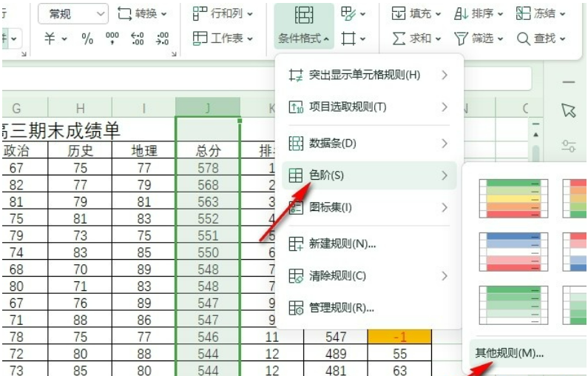This screenshot has height=376, width=588.
Task: Apply thousands separator 000 icon
Action: (112, 38)
